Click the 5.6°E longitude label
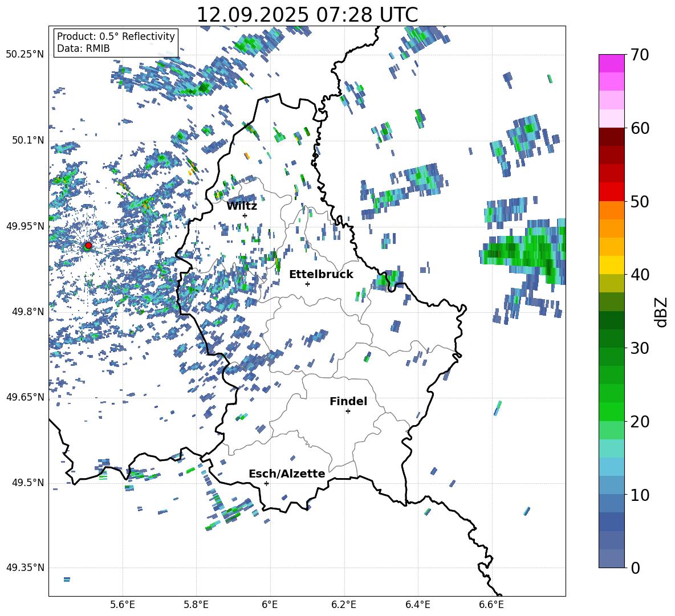This screenshot has height=616, width=675. 123,605
